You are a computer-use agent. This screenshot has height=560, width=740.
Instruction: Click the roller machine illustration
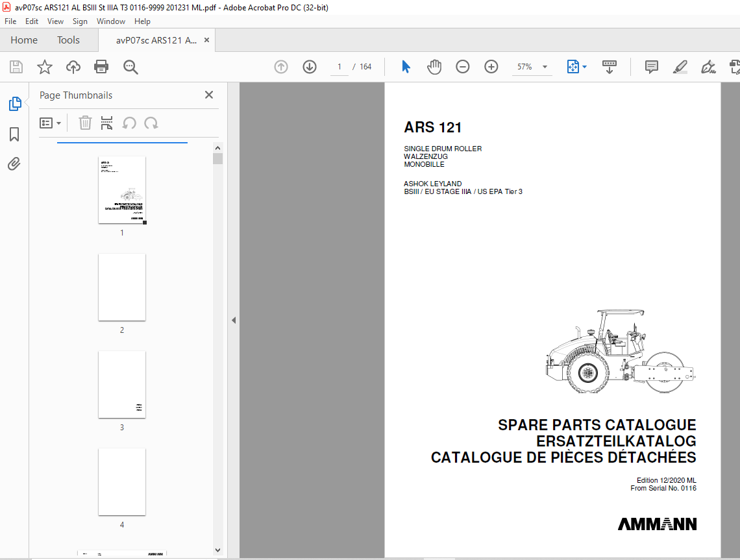click(620, 351)
